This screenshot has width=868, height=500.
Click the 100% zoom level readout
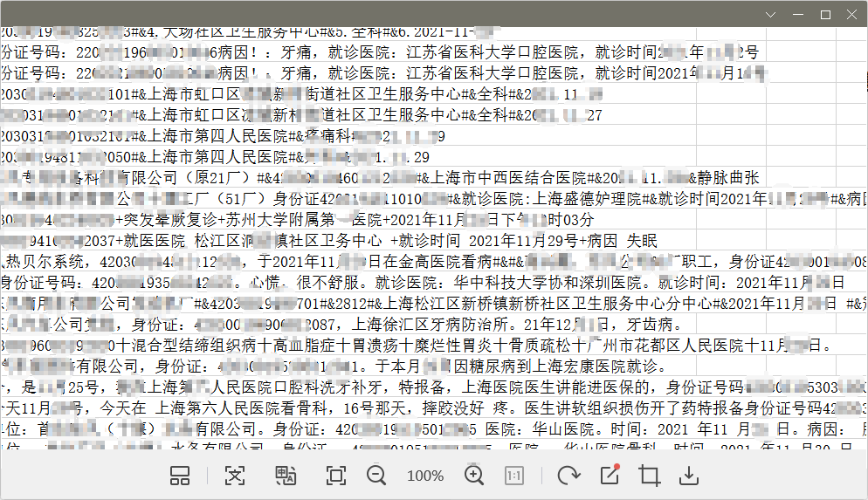click(x=425, y=476)
